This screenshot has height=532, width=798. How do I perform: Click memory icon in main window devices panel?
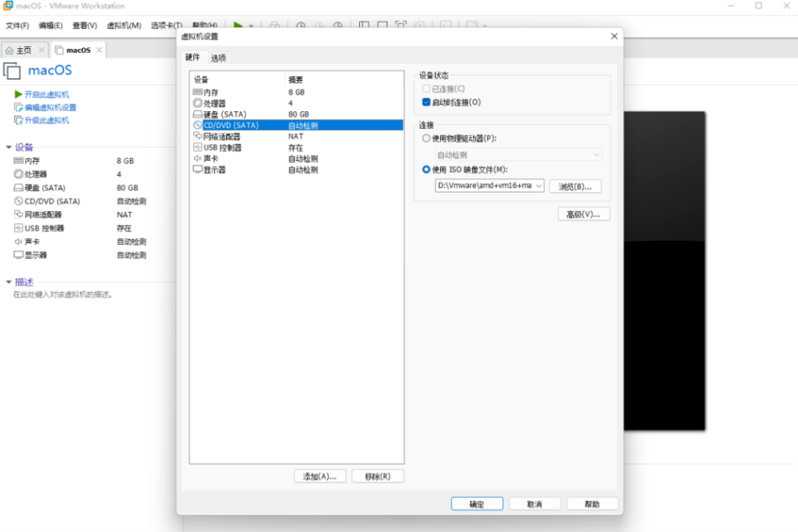pos(19,160)
